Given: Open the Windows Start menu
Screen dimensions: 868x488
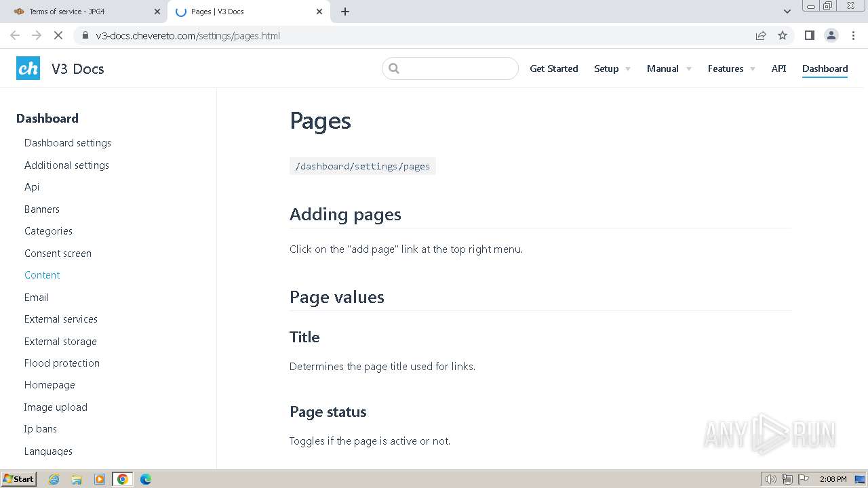Looking at the screenshot, I should pyautogui.click(x=19, y=479).
